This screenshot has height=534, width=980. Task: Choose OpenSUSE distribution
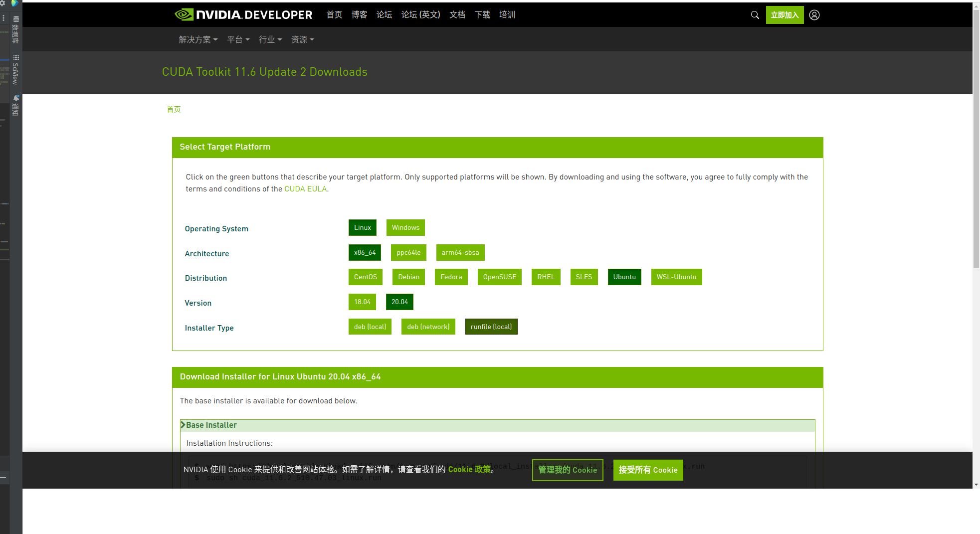pyautogui.click(x=499, y=277)
